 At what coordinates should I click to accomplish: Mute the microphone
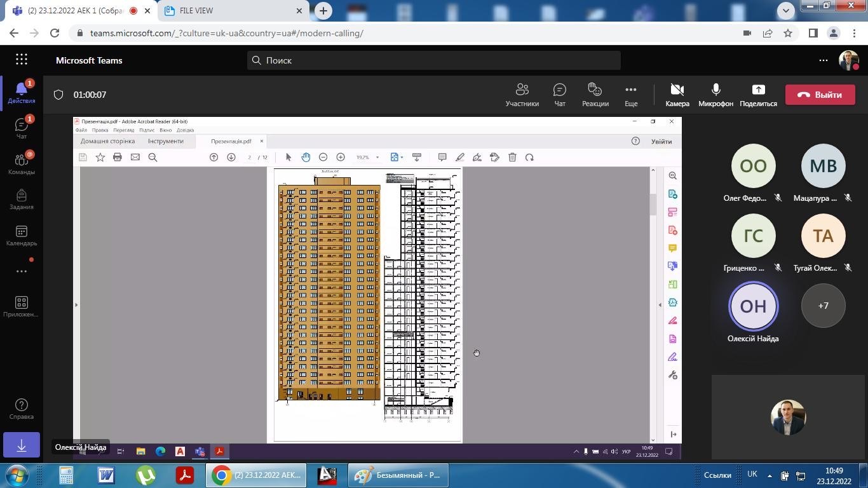pos(715,95)
